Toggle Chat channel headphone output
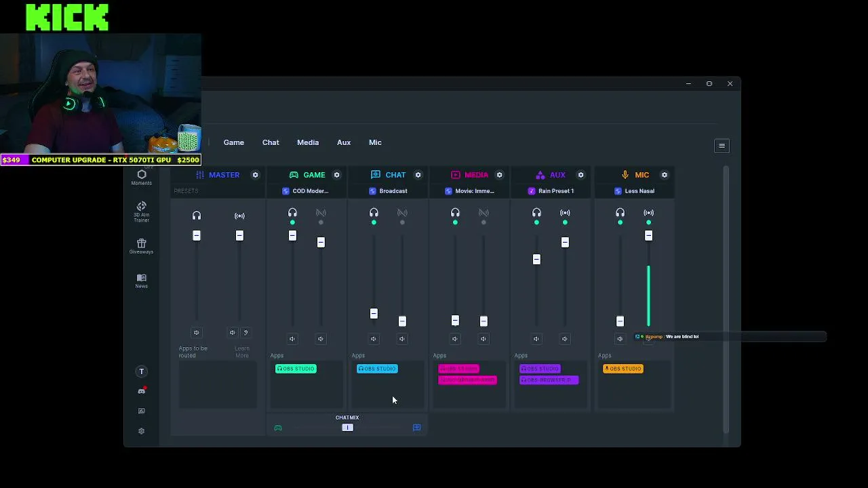The height and width of the screenshot is (488, 868). coord(374,213)
